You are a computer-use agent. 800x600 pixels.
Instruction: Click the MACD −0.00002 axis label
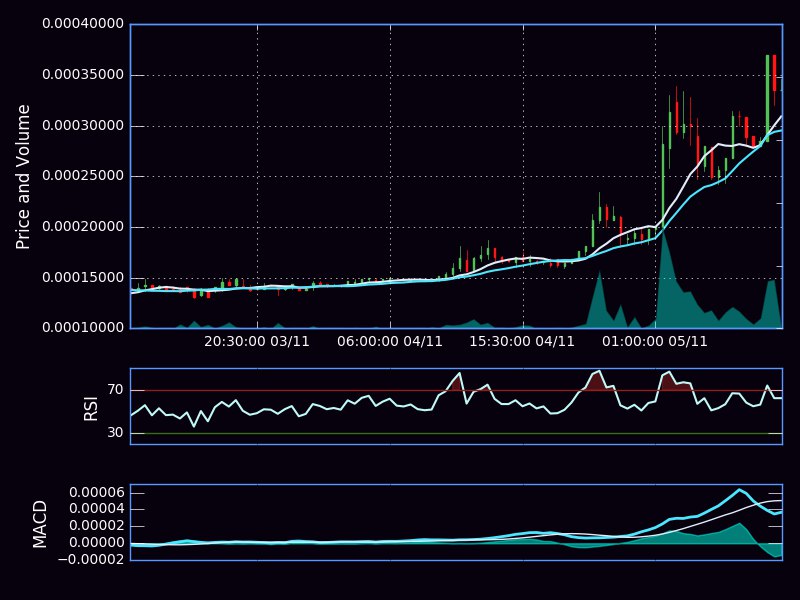point(91,559)
